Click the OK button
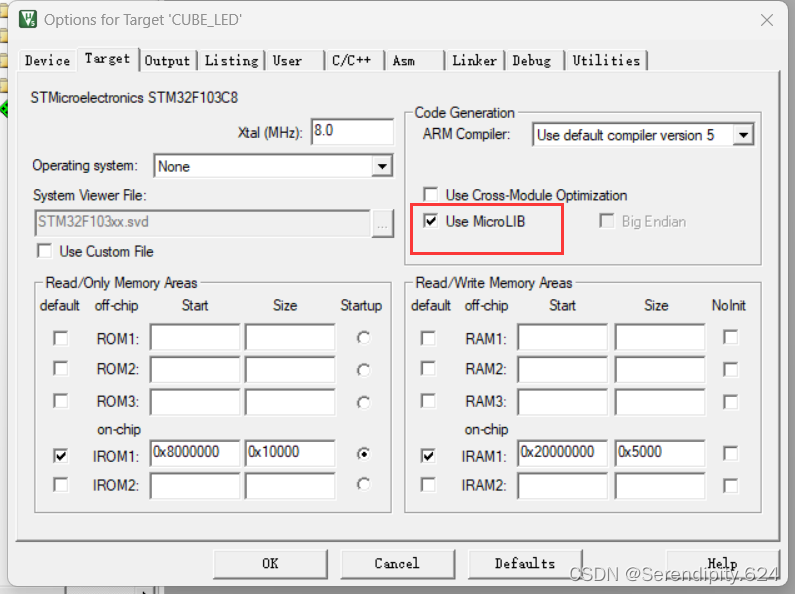Viewport: 795px width, 594px height. click(x=270, y=564)
